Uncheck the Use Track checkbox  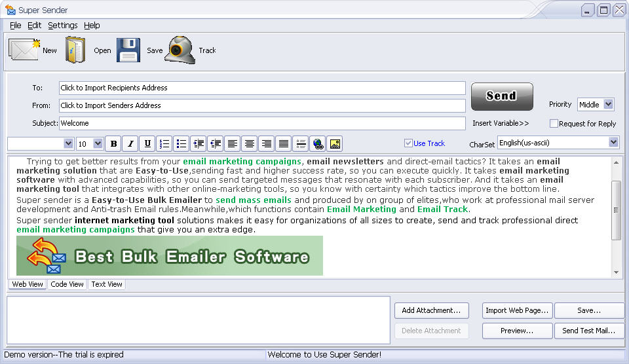[x=408, y=143]
